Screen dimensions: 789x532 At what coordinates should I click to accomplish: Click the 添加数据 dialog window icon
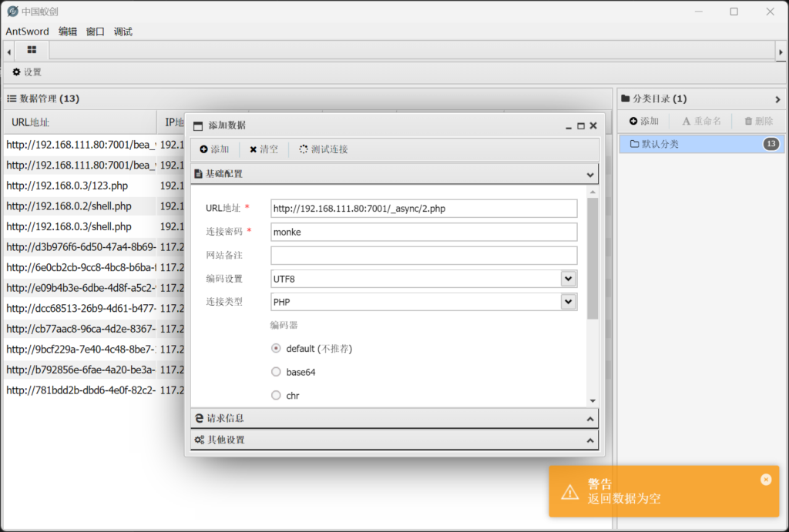coord(198,125)
